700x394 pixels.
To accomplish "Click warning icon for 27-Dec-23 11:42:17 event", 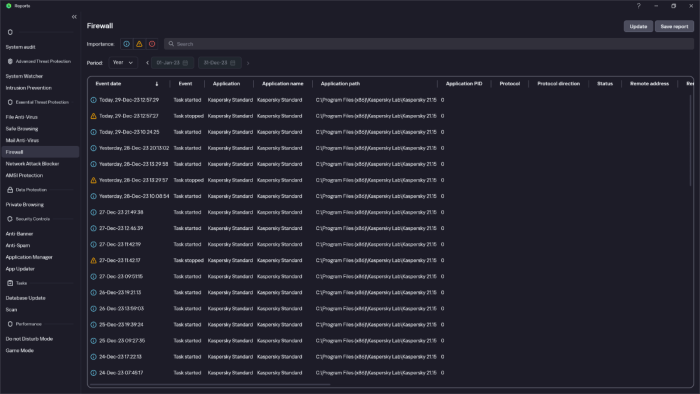I will 93,261.
